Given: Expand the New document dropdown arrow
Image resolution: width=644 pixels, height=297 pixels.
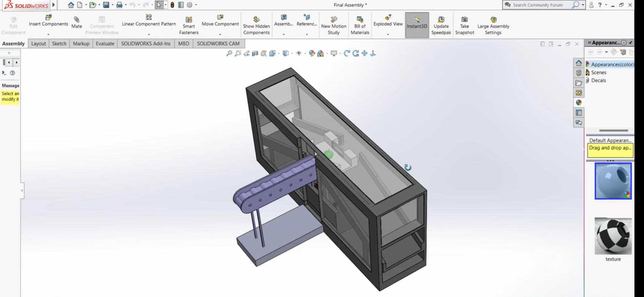Looking at the screenshot, I should tap(86, 5).
